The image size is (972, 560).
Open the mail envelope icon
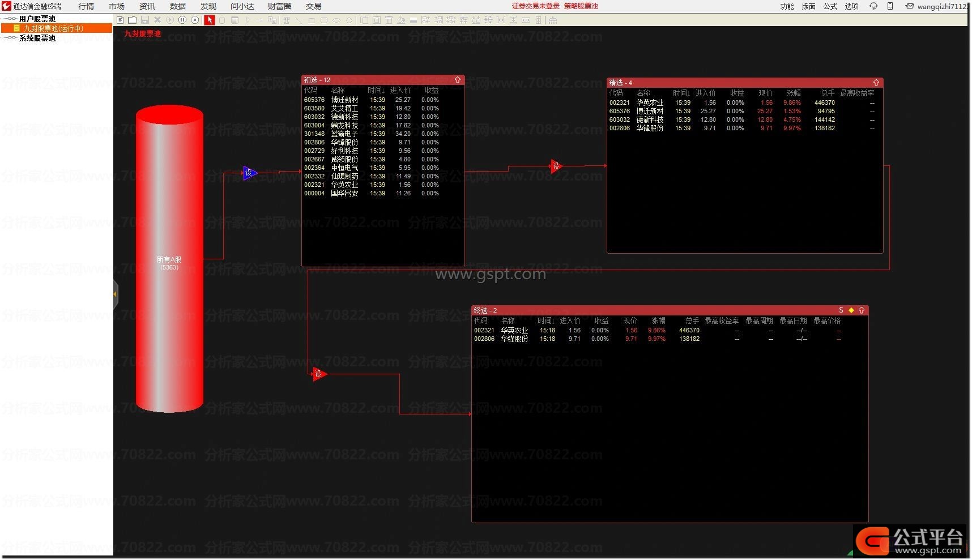909,6
